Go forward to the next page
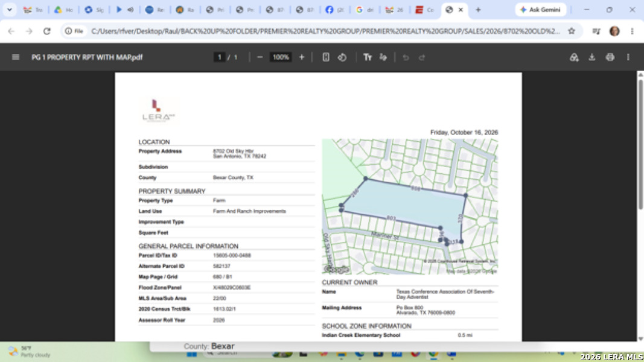Image resolution: width=644 pixels, height=362 pixels. pyautogui.click(x=29, y=31)
